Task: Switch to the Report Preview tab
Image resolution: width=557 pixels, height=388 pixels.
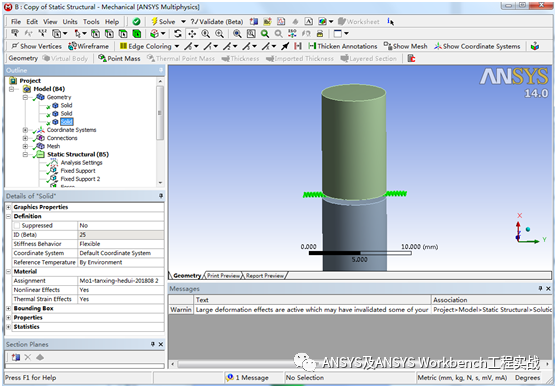Action: (265, 276)
